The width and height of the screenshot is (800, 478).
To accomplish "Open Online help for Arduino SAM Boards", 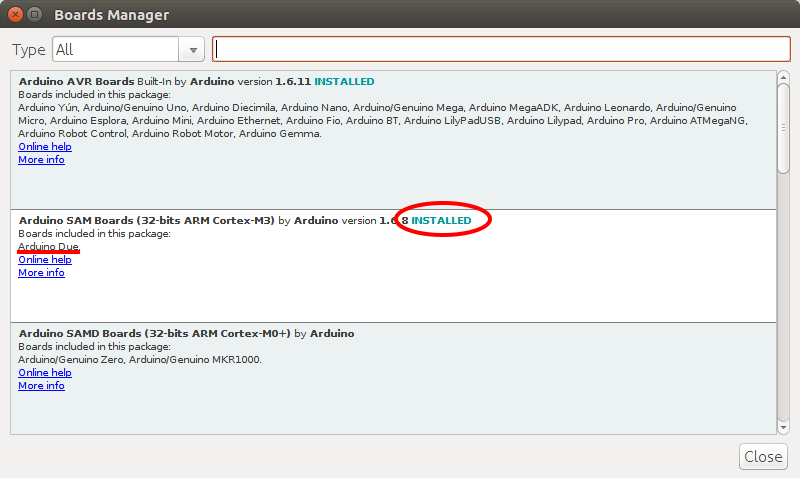I will pyautogui.click(x=45, y=260).
